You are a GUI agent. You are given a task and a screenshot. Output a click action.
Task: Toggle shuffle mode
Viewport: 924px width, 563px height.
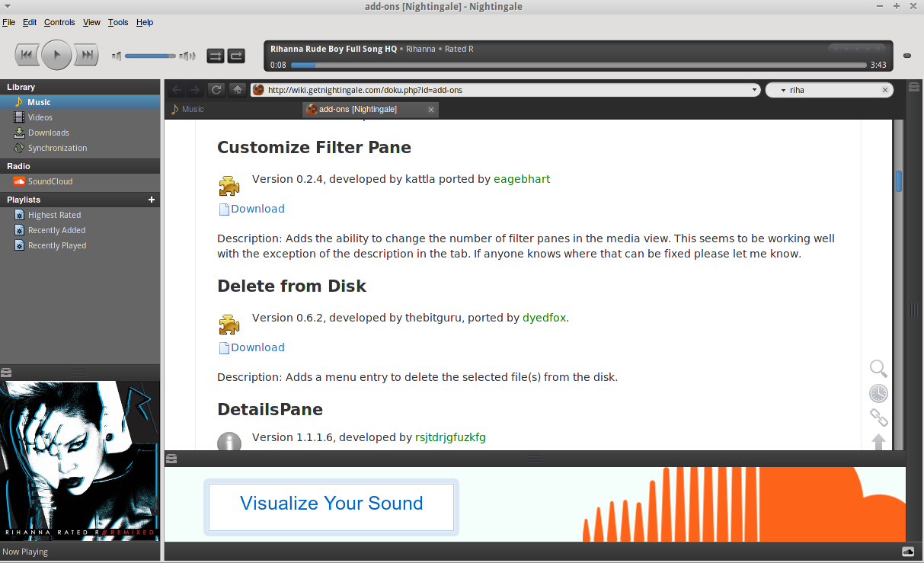[x=216, y=56]
